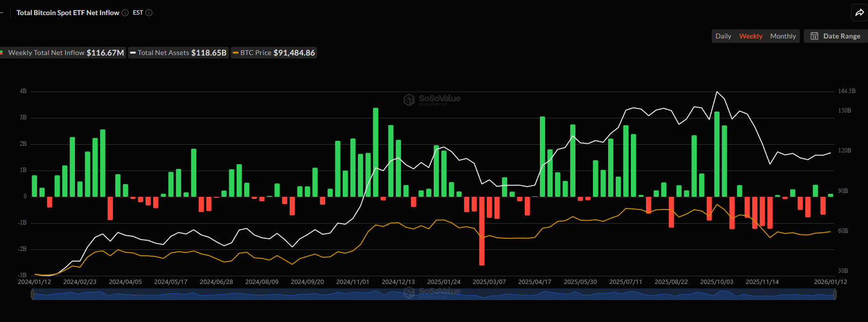Select the Weekly interval tab

[750, 36]
